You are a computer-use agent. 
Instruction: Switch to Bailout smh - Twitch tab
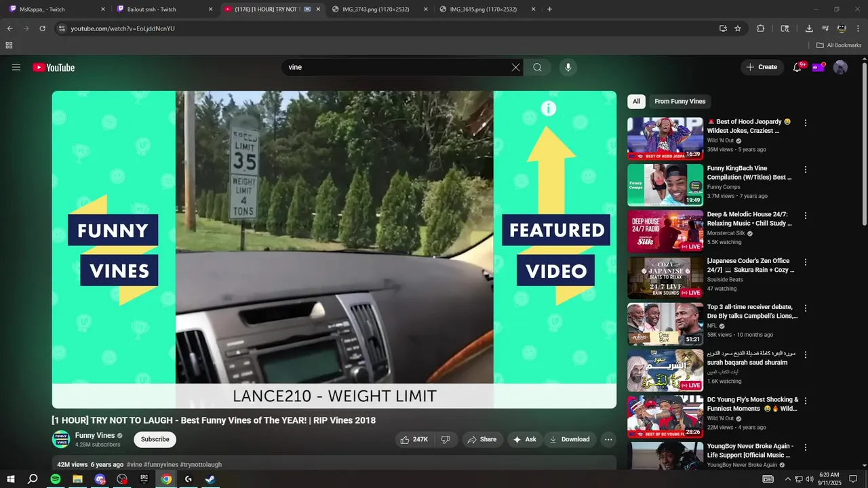click(x=164, y=9)
